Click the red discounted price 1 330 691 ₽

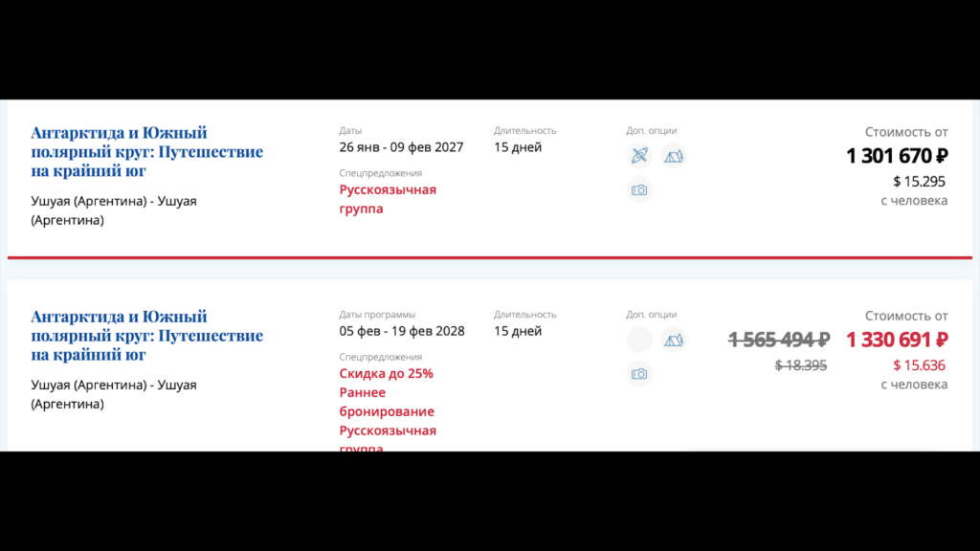pyautogui.click(x=897, y=340)
